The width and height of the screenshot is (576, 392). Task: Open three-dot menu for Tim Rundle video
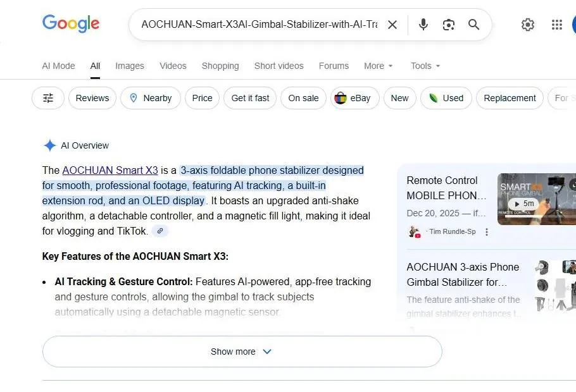(487, 232)
